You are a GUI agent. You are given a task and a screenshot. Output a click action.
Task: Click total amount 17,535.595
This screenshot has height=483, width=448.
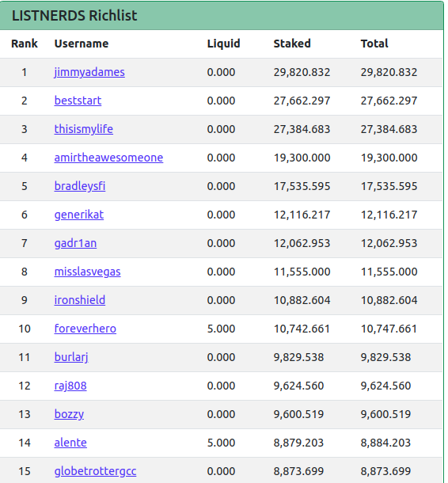click(x=389, y=186)
